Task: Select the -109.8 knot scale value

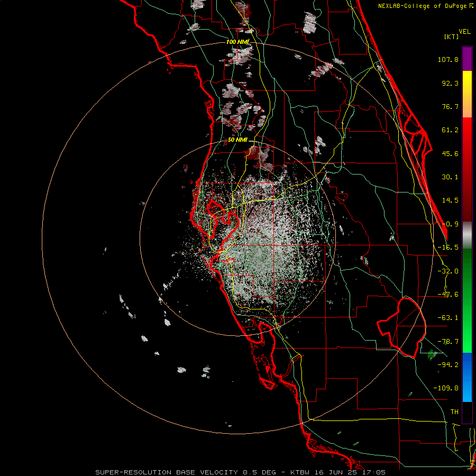Action: [x=446, y=388]
